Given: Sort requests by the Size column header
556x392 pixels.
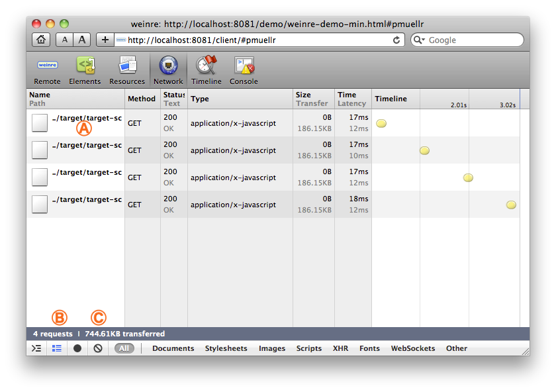Looking at the screenshot, I should (x=303, y=95).
